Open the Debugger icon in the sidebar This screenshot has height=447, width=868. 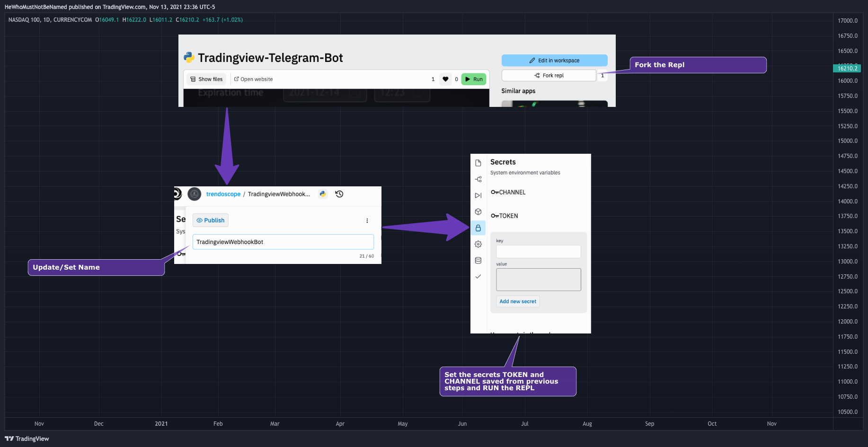[478, 195]
